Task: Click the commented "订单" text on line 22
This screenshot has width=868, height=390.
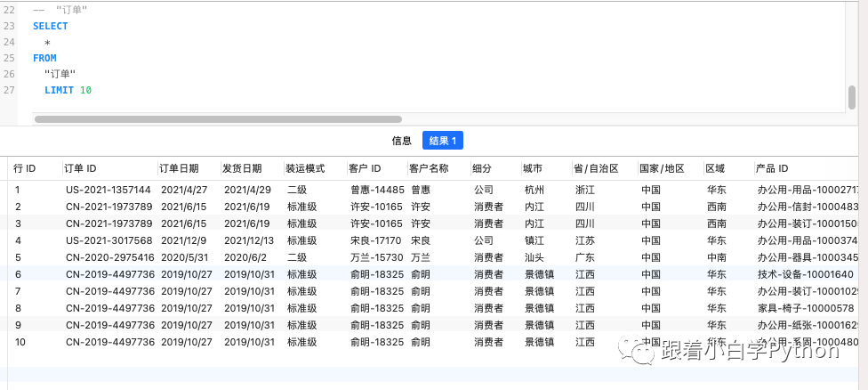Action: pyautogui.click(x=72, y=10)
